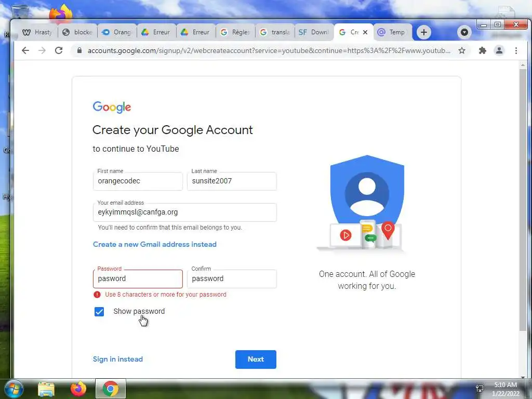Uncheck the Show password checkbox
The height and width of the screenshot is (399, 532).
(x=99, y=312)
